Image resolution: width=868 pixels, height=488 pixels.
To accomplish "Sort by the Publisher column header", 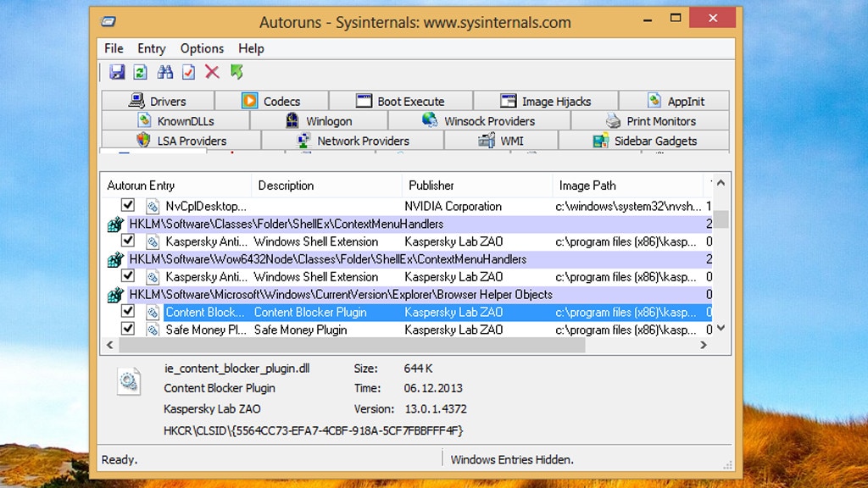I will pos(431,186).
